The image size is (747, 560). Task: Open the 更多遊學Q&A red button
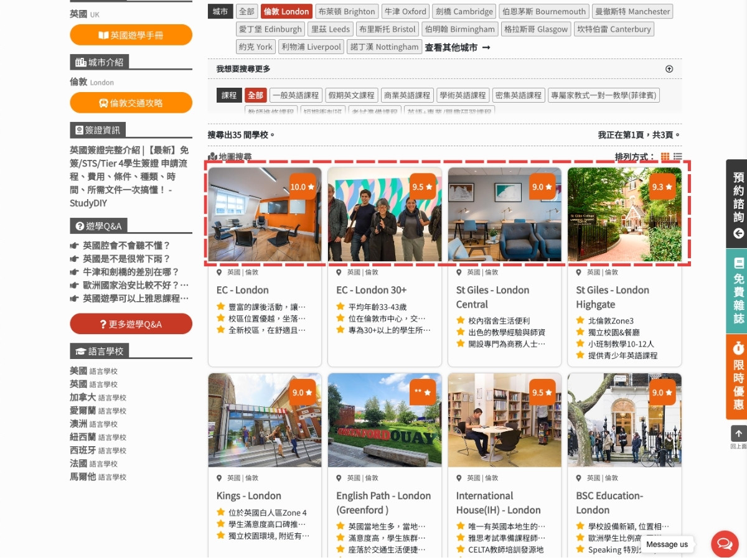click(x=131, y=324)
